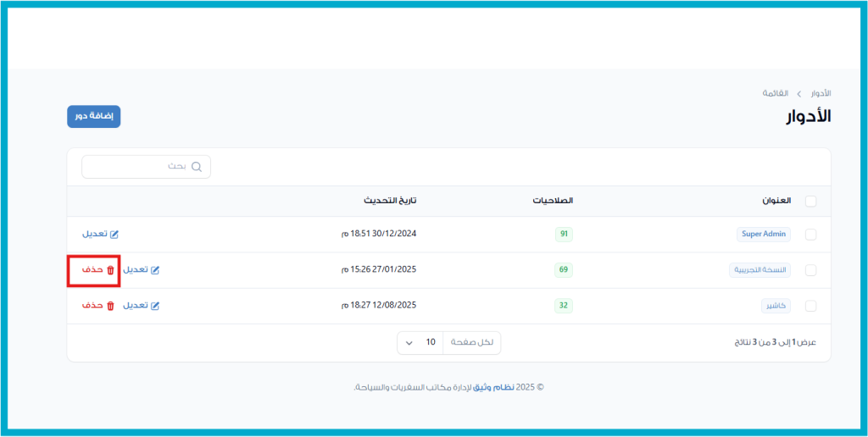Open the per-page results dropdown
This screenshot has width=868, height=437.
coord(420,342)
